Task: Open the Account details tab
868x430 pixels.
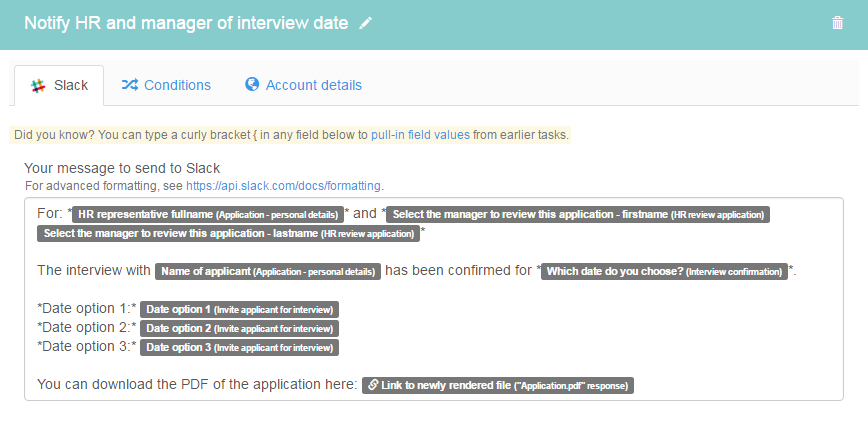Action: (303, 85)
